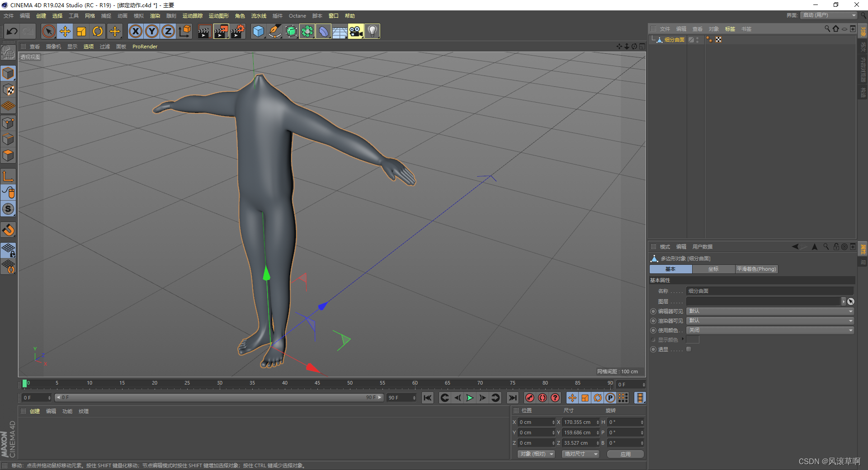Select the Rotate tool
The width and height of the screenshot is (868, 470).
point(98,31)
